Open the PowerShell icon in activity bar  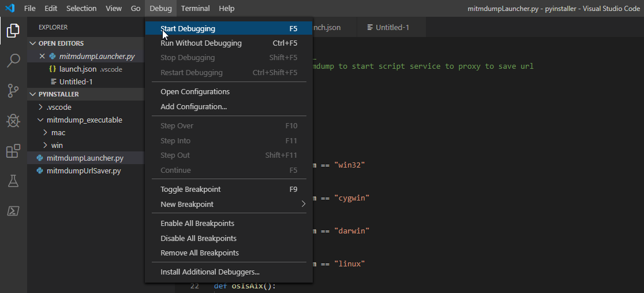[x=13, y=211]
